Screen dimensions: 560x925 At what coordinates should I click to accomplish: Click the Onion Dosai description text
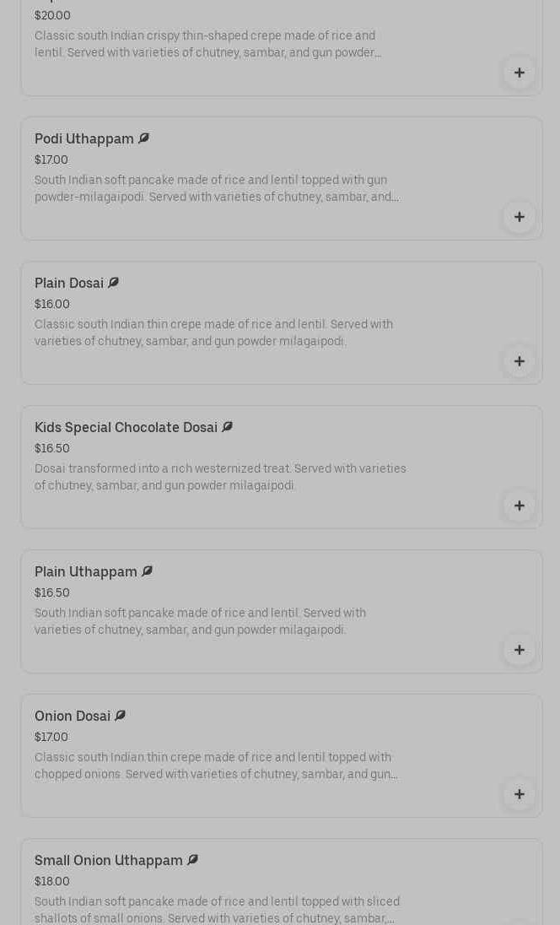click(216, 765)
